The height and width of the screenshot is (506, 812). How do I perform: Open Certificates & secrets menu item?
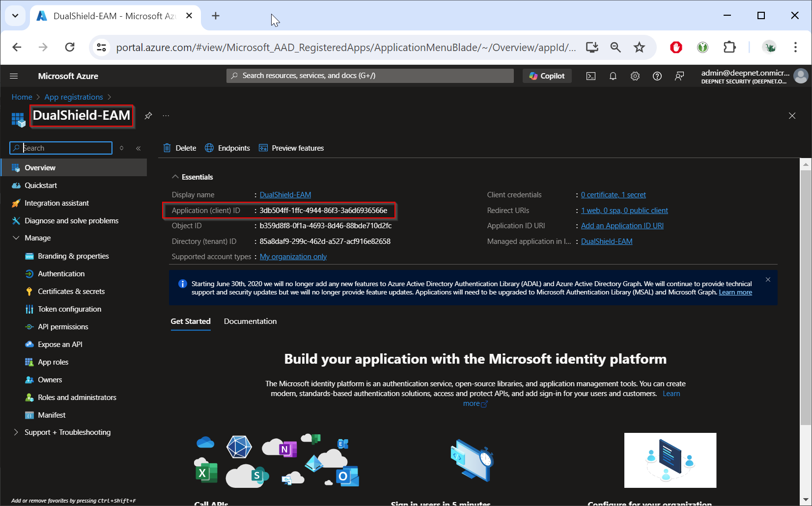coord(71,292)
